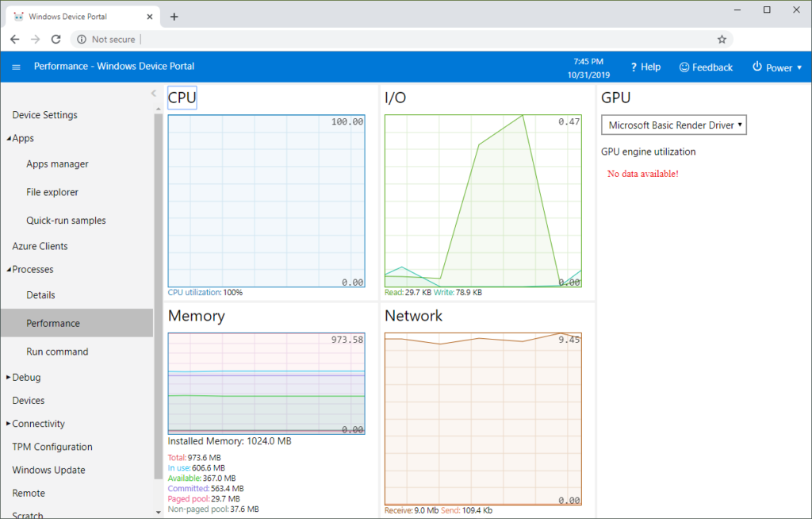Open the GPU driver selection dropdown
The image size is (812, 519).
click(x=674, y=125)
